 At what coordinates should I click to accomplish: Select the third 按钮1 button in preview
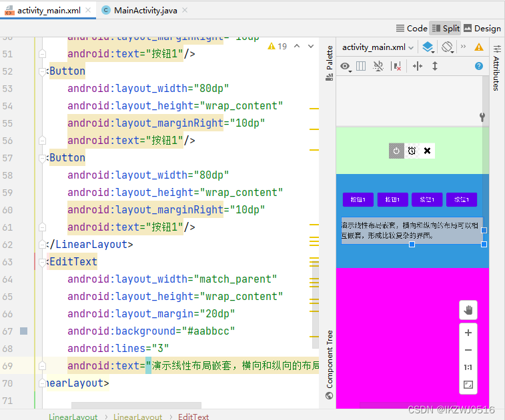click(427, 199)
